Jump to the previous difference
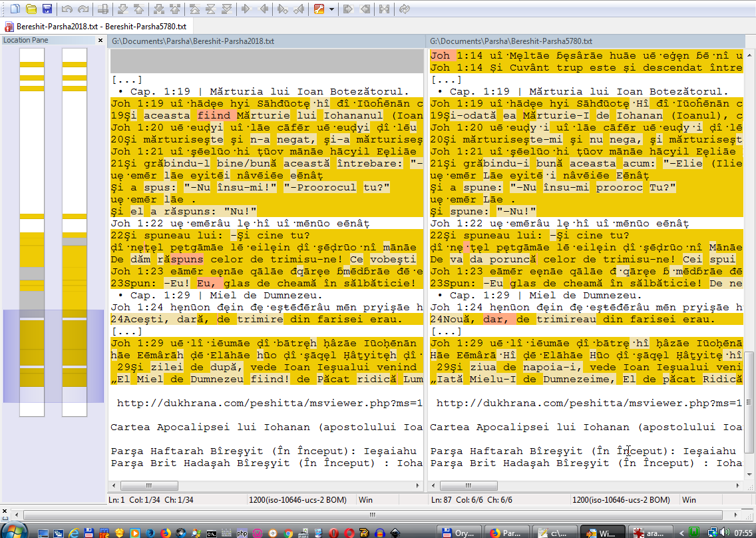Image resolution: width=756 pixels, height=538 pixels. click(x=138, y=9)
